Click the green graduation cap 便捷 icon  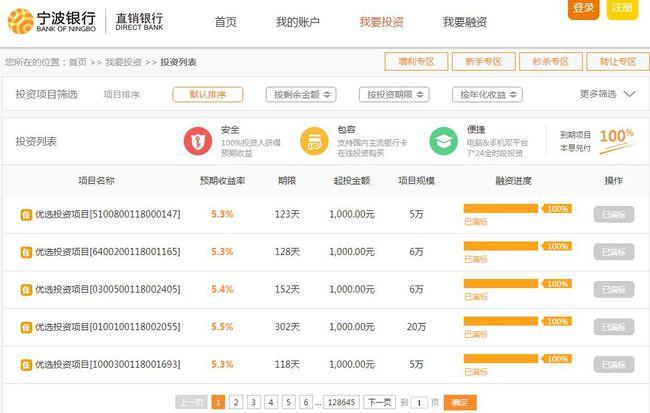tap(444, 141)
